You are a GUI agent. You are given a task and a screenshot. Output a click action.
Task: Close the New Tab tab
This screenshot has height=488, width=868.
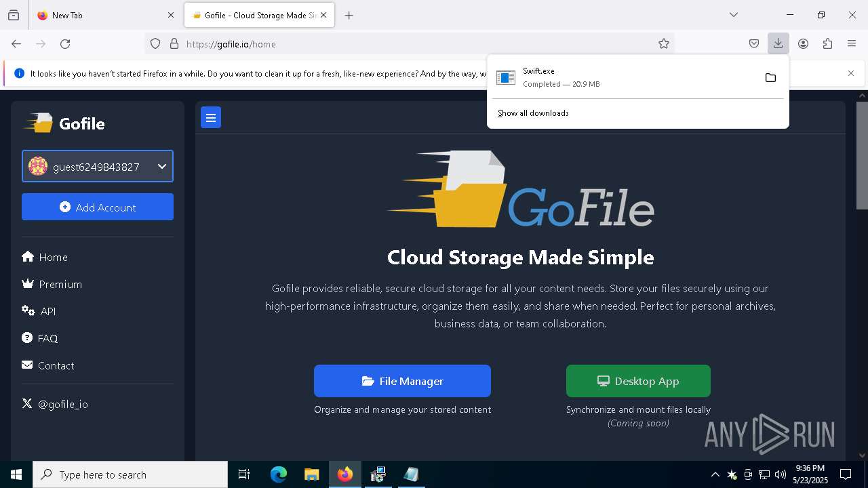pyautogui.click(x=171, y=15)
